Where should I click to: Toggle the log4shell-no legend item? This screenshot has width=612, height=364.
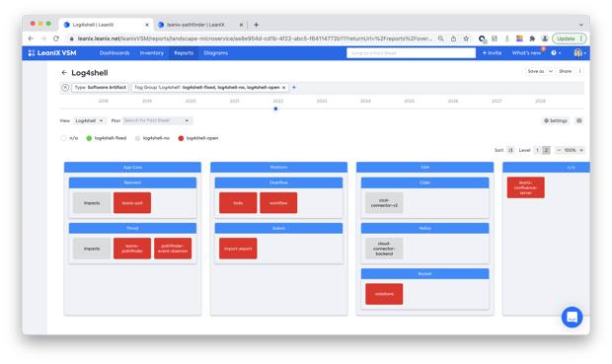pos(152,138)
